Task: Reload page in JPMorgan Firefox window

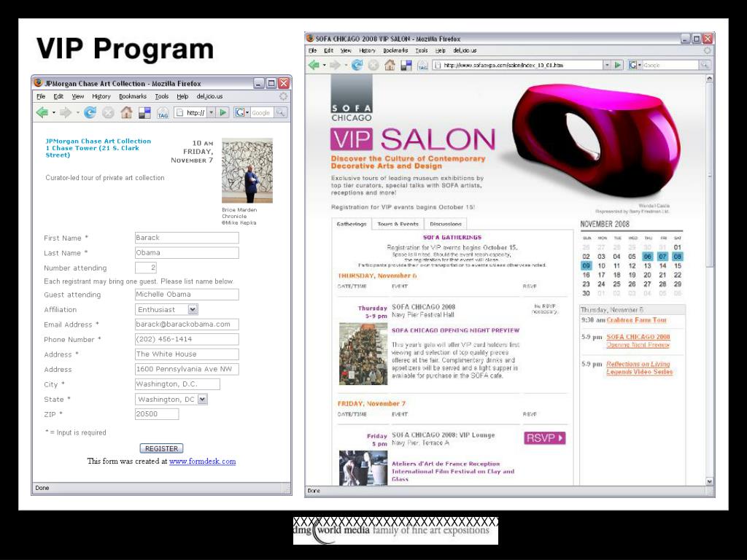Action: coord(90,113)
